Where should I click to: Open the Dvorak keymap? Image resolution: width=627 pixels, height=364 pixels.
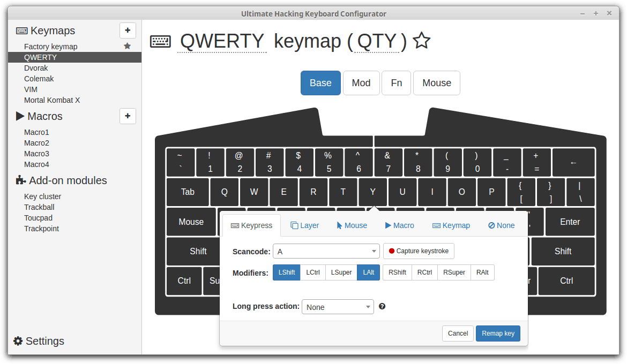(x=36, y=68)
